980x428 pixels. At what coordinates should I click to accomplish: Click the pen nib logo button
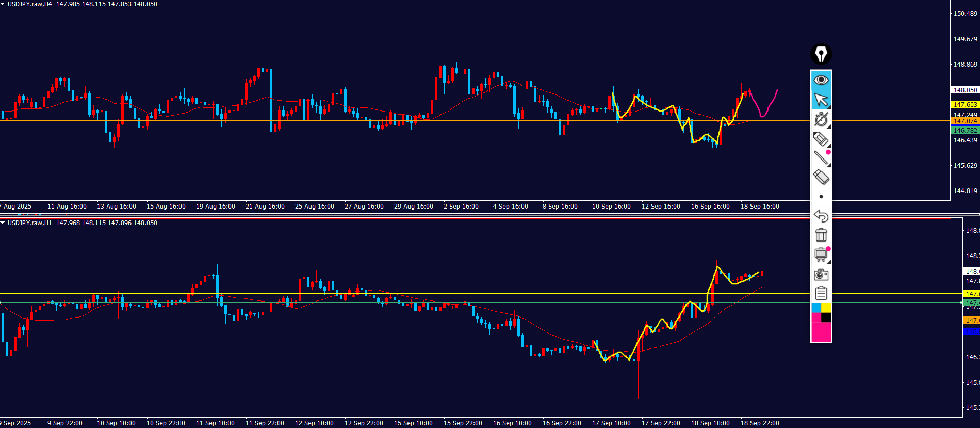click(x=821, y=54)
